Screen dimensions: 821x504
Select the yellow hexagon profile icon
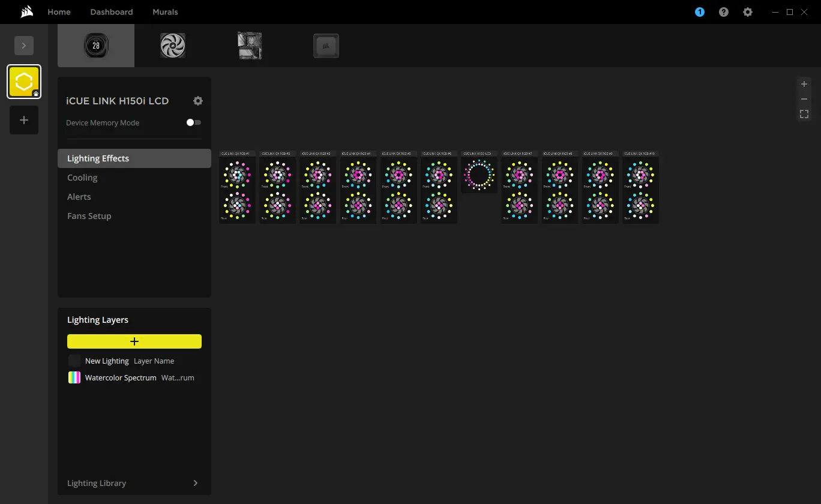tap(24, 82)
